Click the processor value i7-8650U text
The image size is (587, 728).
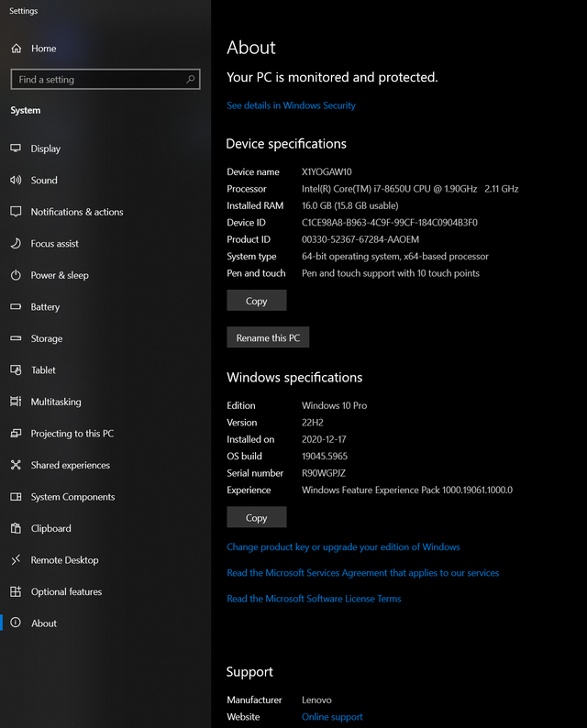click(x=410, y=189)
